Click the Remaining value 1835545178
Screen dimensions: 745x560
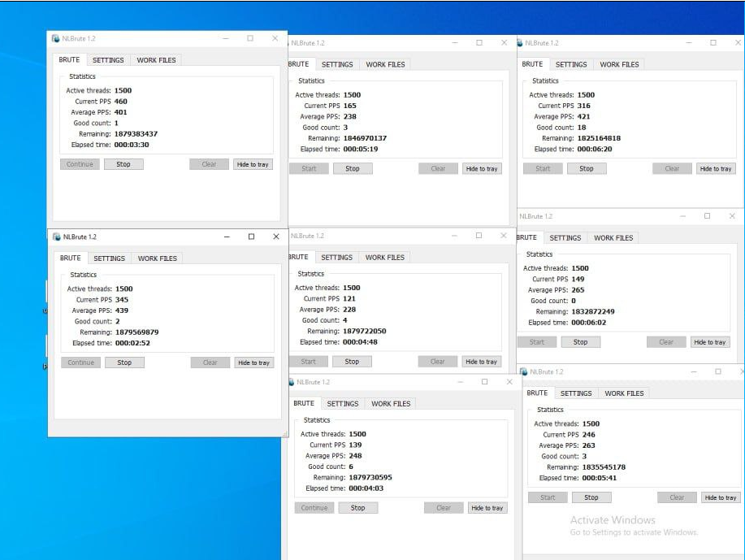pyautogui.click(x=604, y=467)
